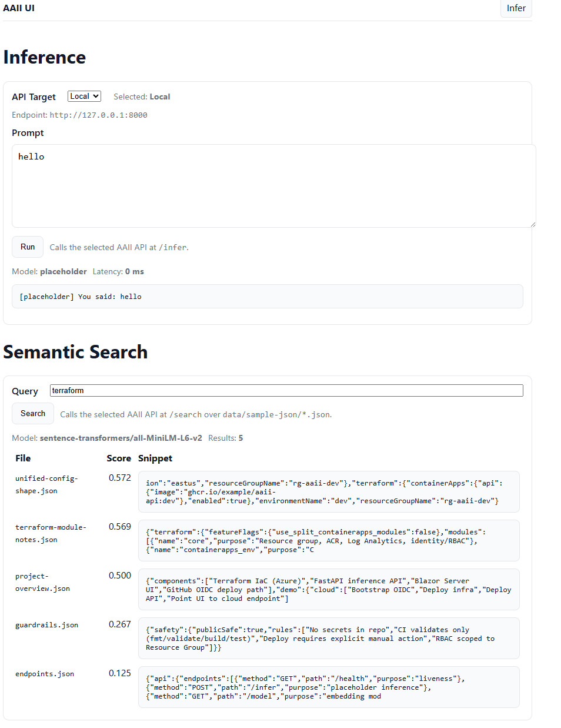Select endpoints.json in the results list
Image resolution: width=561 pixels, height=728 pixels.
44,673
